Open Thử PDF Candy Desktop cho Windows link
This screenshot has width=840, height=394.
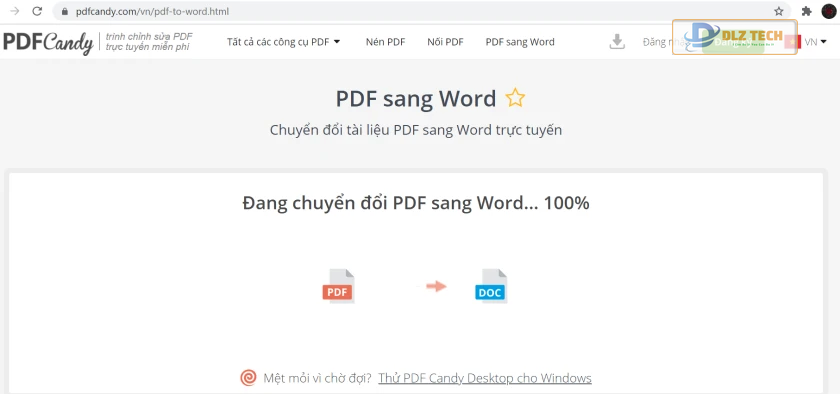485,378
